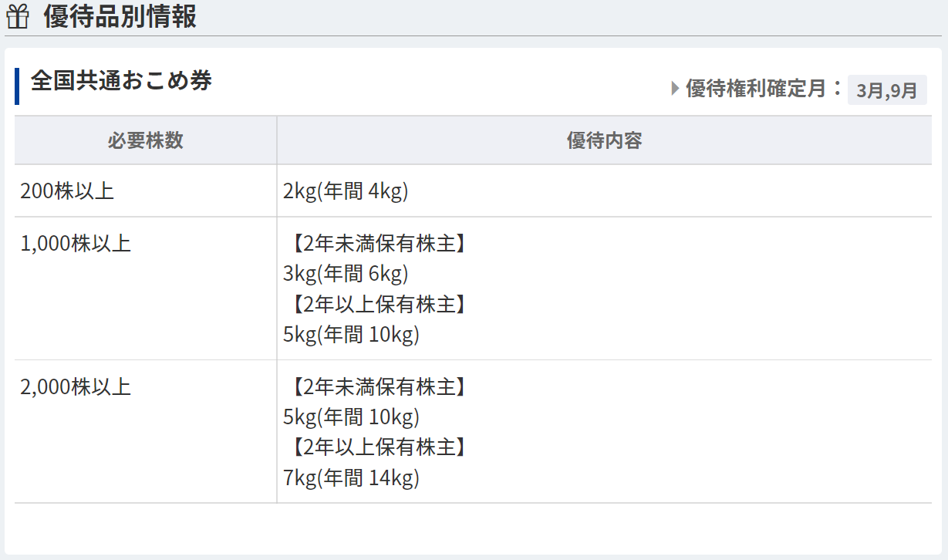
Task: Click the 優待内容 column header
Action: coord(604,140)
